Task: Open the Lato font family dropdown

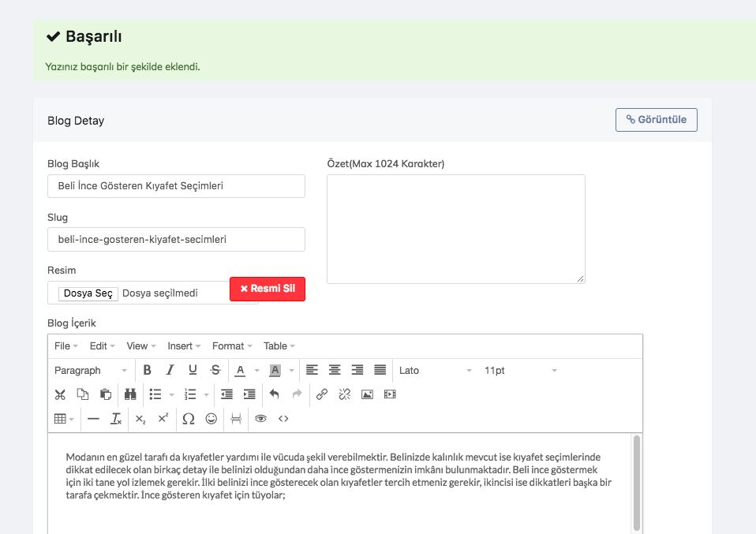Action: [x=435, y=370]
